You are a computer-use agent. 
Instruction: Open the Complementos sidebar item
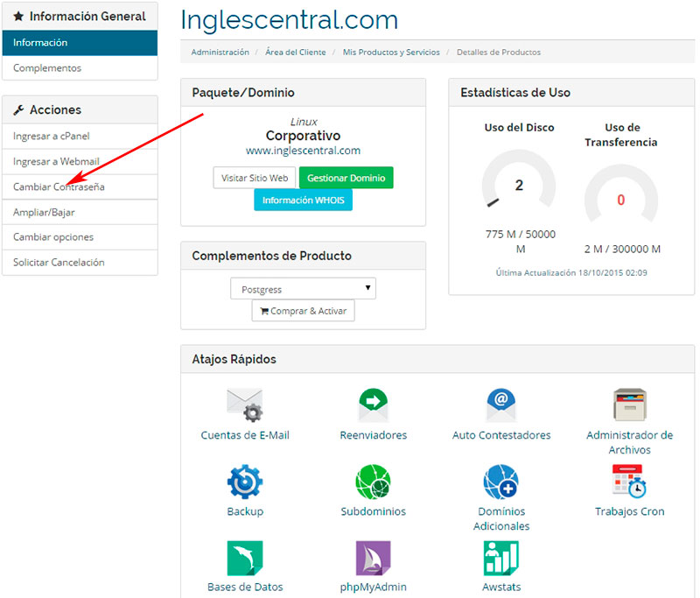[80, 68]
